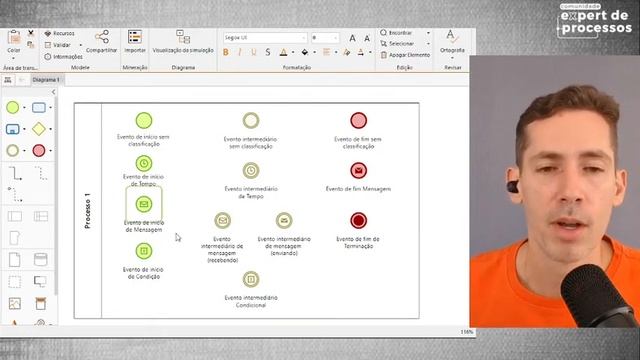Expand the fill color arrow
This screenshot has height=360, width=640.
pyautogui.click(x=314, y=53)
